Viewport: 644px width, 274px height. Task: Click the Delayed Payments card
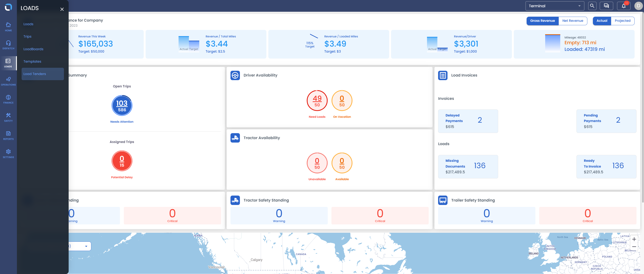(468, 121)
